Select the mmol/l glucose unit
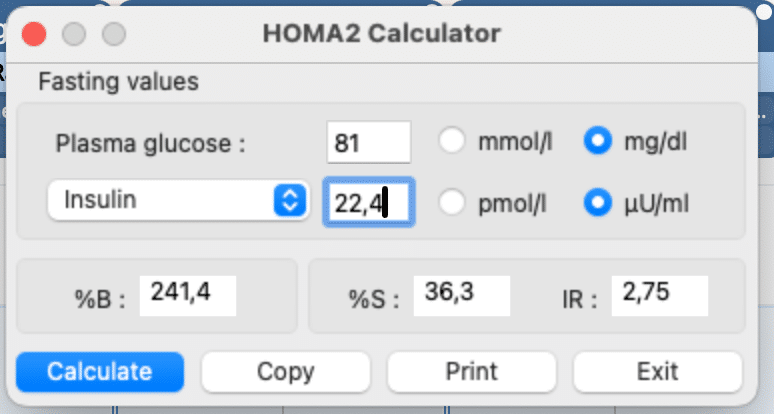Image resolution: width=774 pixels, height=414 pixels. (453, 142)
